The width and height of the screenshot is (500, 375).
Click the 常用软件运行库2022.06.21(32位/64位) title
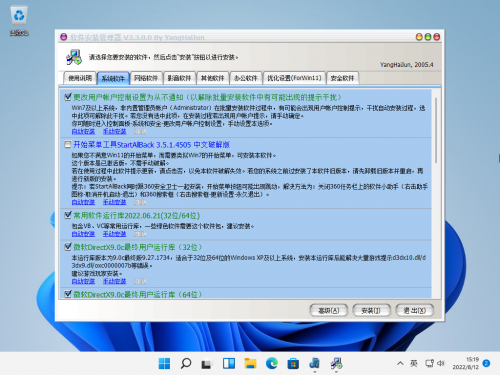(x=136, y=215)
